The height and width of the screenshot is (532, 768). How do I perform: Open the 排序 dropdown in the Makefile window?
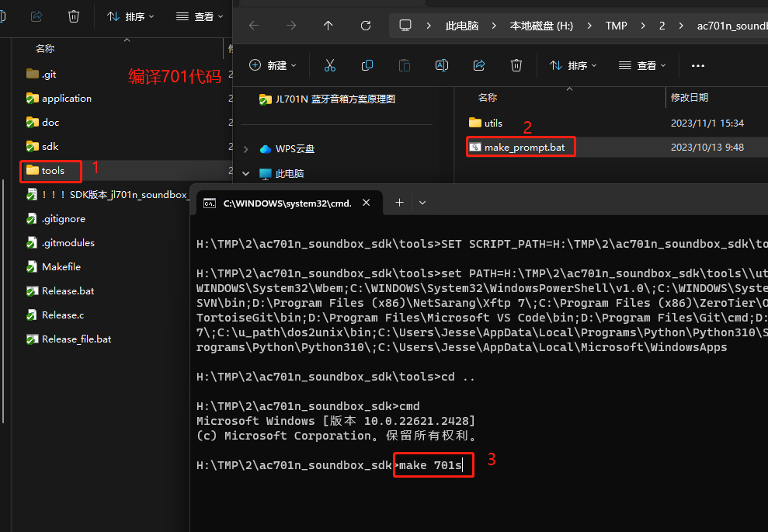[130, 16]
